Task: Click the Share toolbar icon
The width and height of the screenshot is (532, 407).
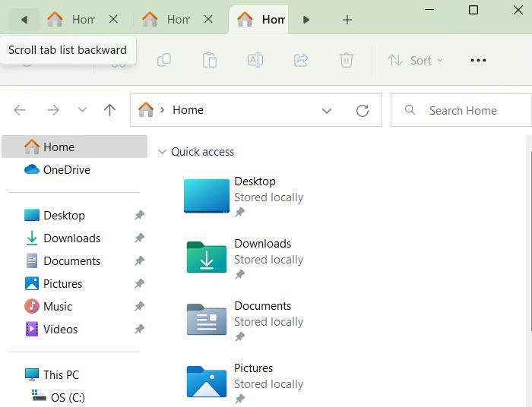Action: pyautogui.click(x=301, y=60)
